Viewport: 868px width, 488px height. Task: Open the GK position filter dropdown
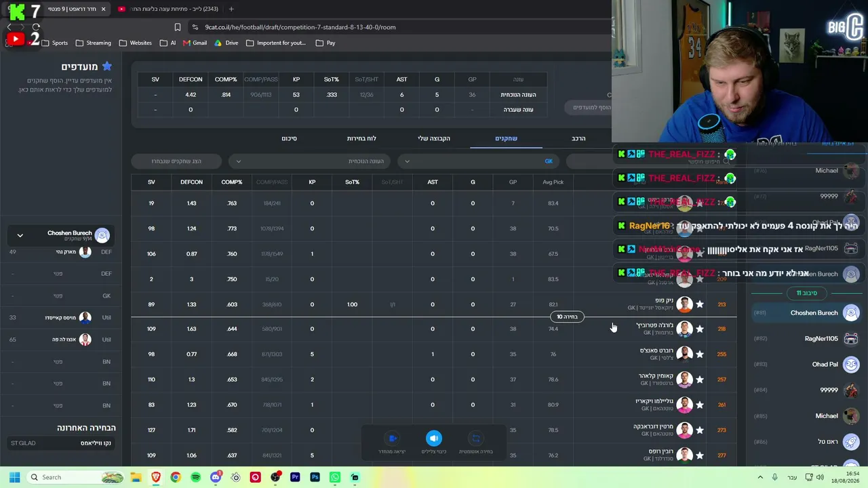pos(479,161)
